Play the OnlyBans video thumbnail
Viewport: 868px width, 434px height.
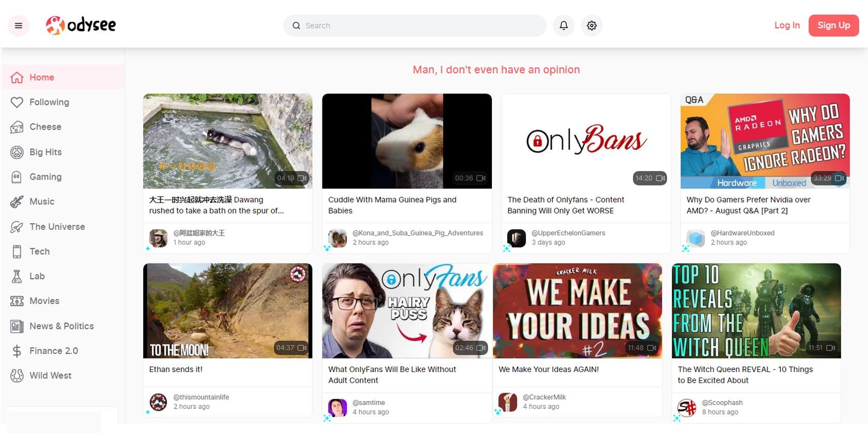coord(586,141)
